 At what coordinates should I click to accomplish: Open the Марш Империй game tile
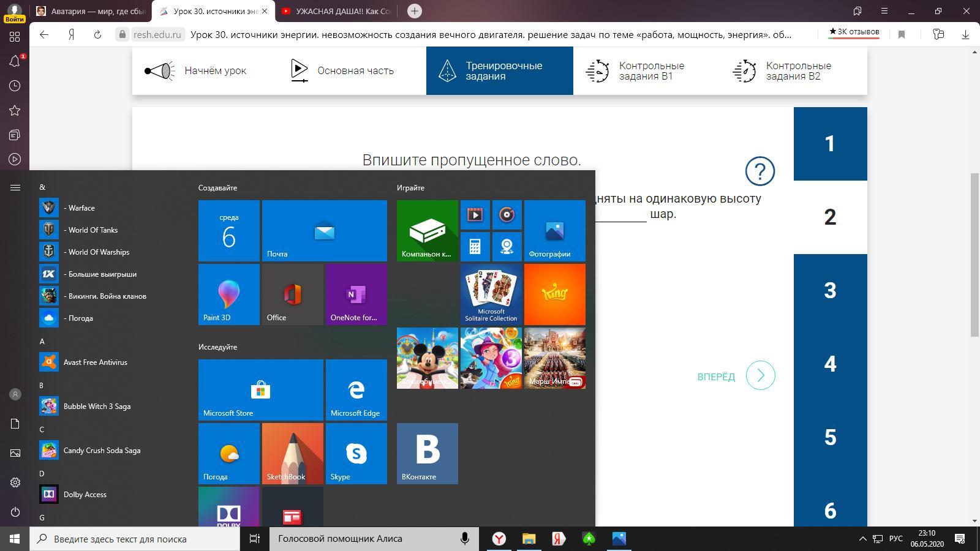click(x=555, y=358)
